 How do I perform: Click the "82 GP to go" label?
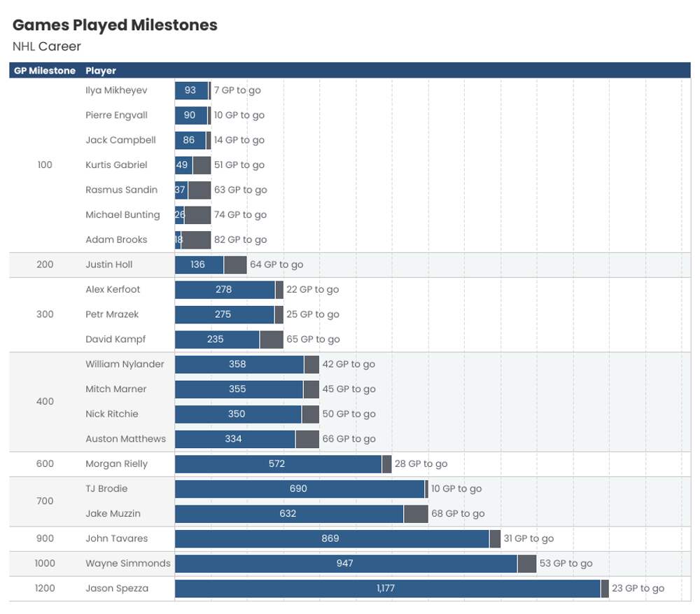(x=240, y=240)
